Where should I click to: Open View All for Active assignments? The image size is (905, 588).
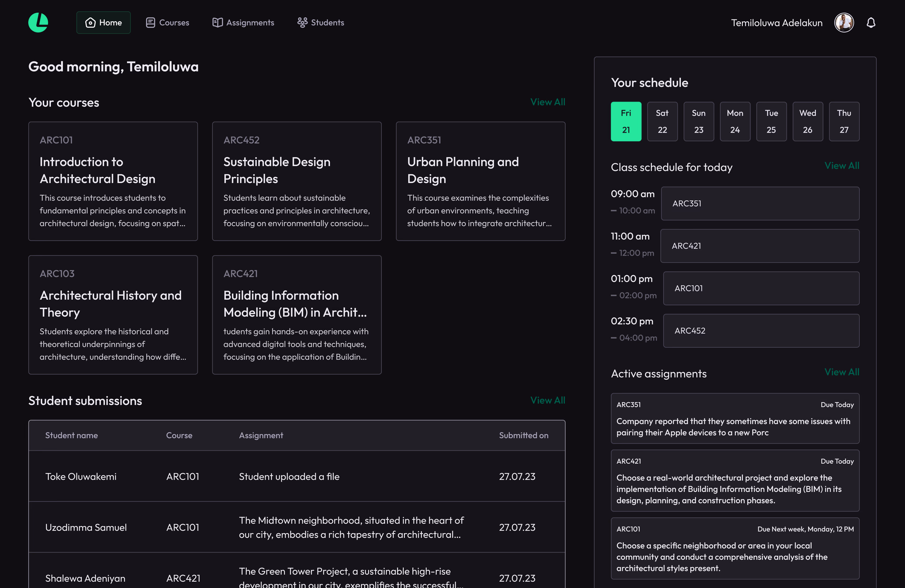(842, 372)
